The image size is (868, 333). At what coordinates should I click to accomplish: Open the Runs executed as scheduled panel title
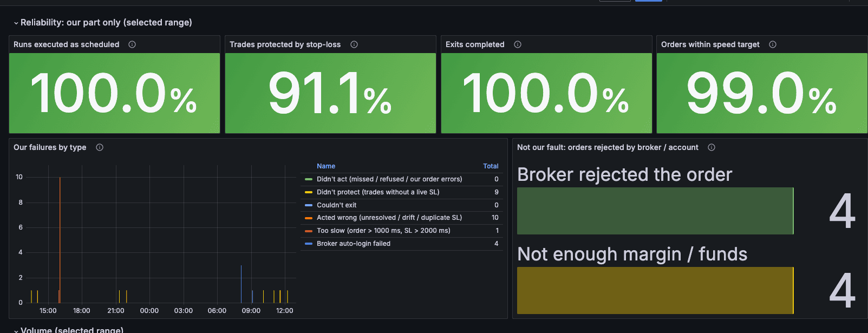66,44
